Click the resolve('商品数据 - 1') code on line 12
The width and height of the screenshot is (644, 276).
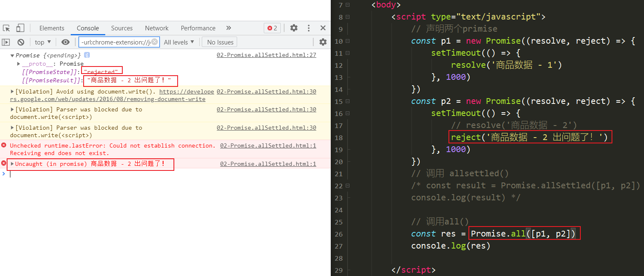point(506,65)
